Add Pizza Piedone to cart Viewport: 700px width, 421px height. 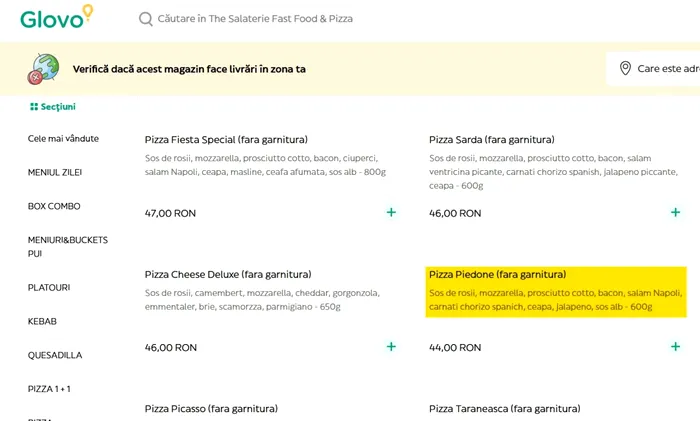[x=676, y=346]
